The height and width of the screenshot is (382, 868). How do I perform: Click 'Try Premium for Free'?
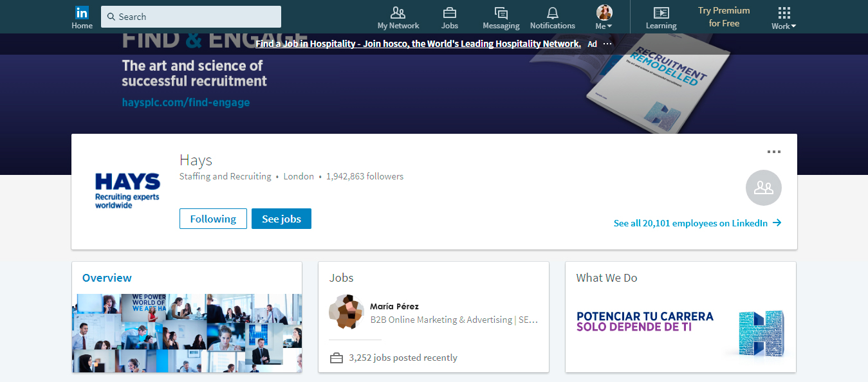point(723,17)
